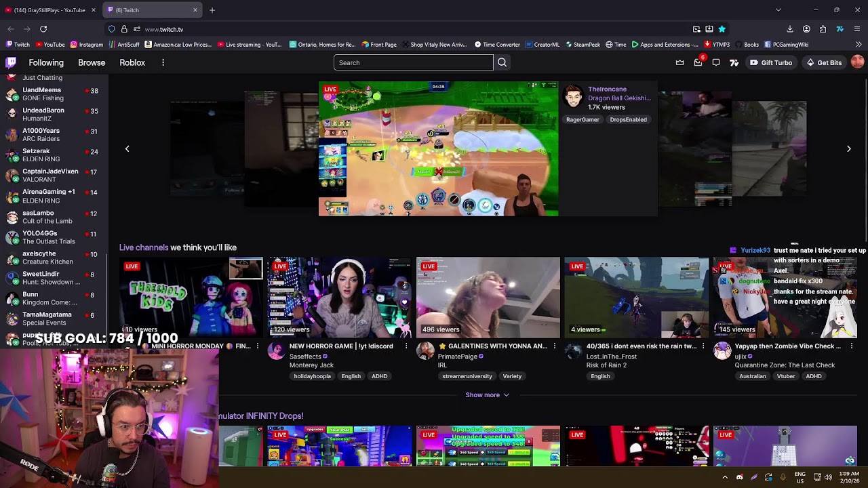The height and width of the screenshot is (488, 868).
Task: Open new browser tab with plus button
Action: 212,10
